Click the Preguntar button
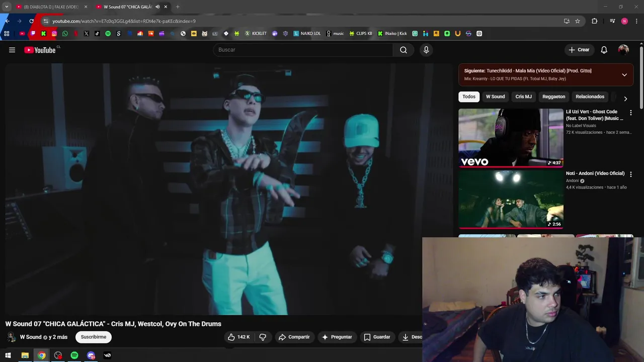The width and height of the screenshot is (644, 362). (337, 337)
